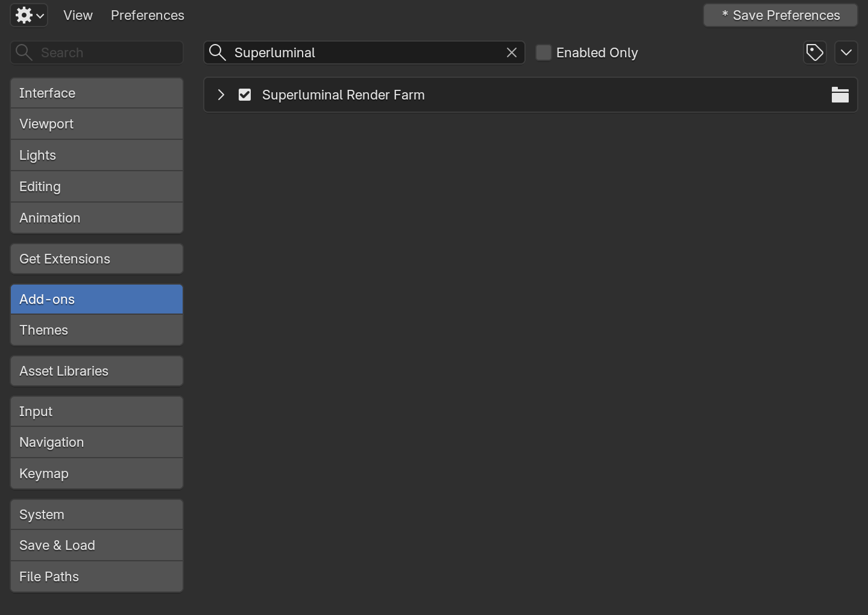Open the Keymap section
This screenshot has width=868, height=615.
96,473
